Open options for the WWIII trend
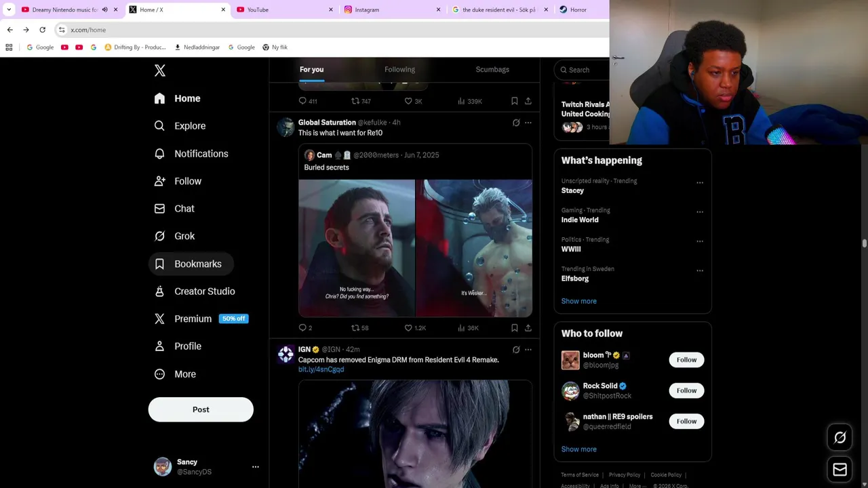 (x=700, y=241)
